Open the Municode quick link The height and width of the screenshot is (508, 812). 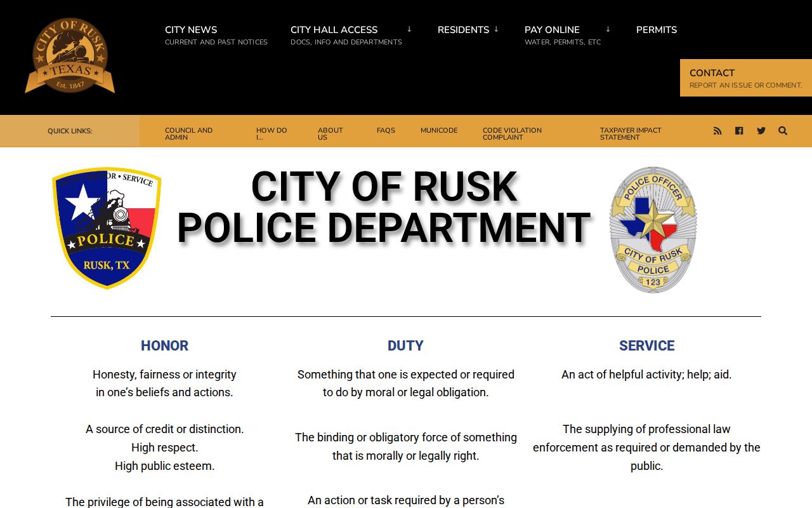tap(439, 131)
